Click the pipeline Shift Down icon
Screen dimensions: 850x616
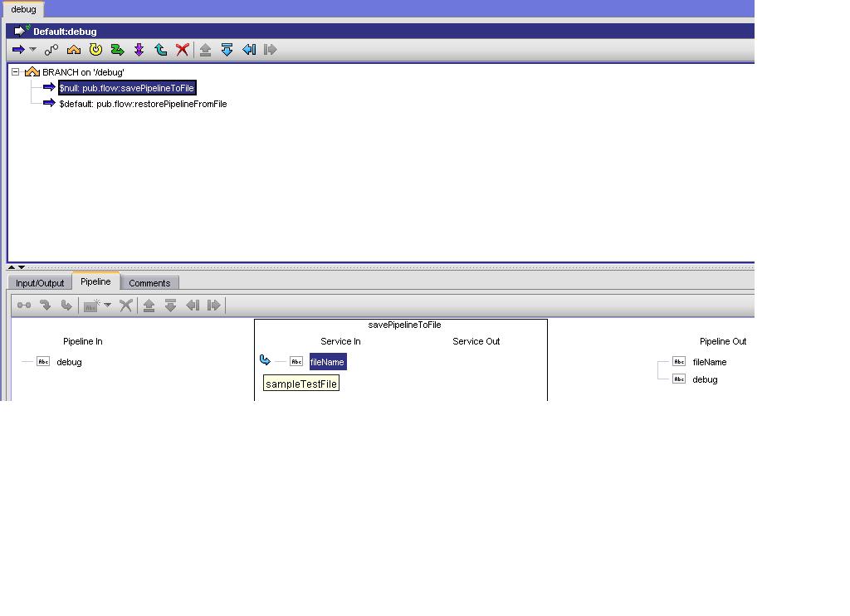170,306
